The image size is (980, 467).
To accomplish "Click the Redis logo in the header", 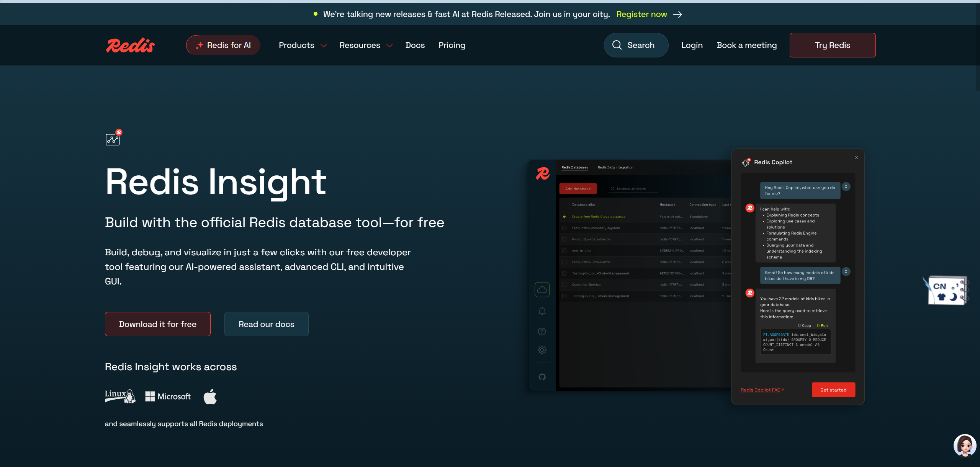I will (x=130, y=45).
